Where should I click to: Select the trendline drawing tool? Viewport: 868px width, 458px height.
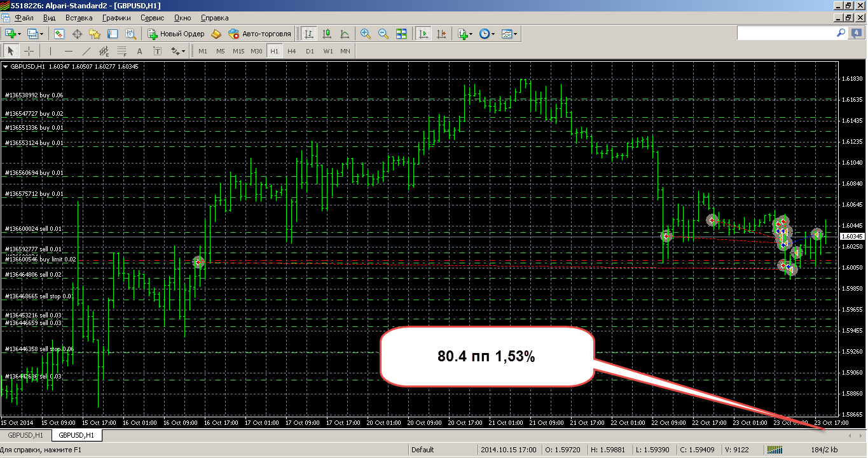pos(86,51)
